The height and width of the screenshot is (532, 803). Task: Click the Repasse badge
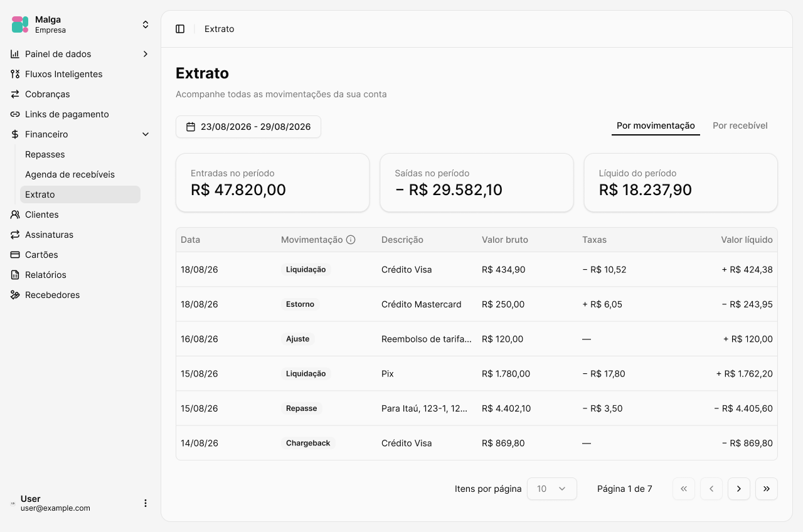[302, 408]
